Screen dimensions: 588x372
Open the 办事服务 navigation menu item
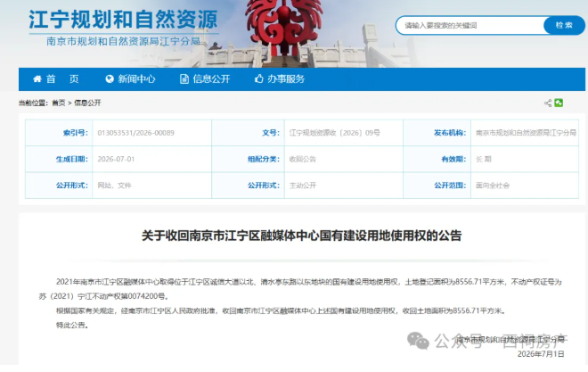[286, 79]
